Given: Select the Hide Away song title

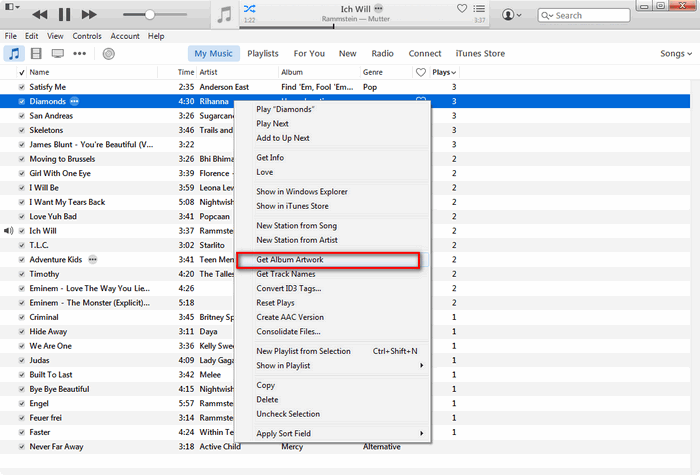Looking at the screenshot, I should (48, 332).
